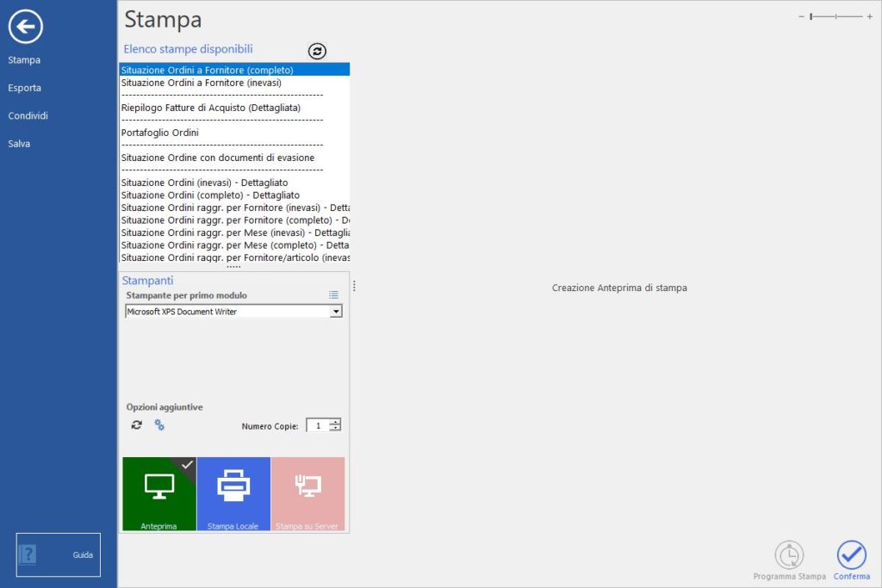
Task: Open the gears settings icon
Action: [x=159, y=425]
